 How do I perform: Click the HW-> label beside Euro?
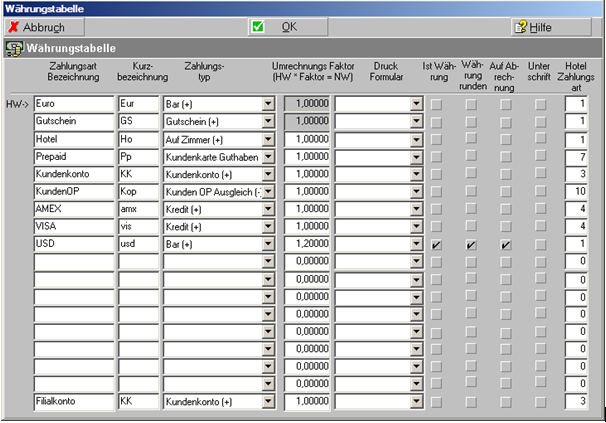(17, 104)
